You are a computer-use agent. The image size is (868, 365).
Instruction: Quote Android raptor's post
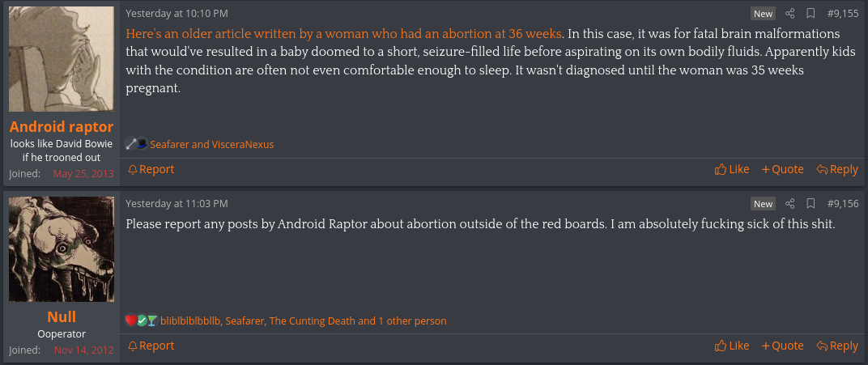[783, 169]
